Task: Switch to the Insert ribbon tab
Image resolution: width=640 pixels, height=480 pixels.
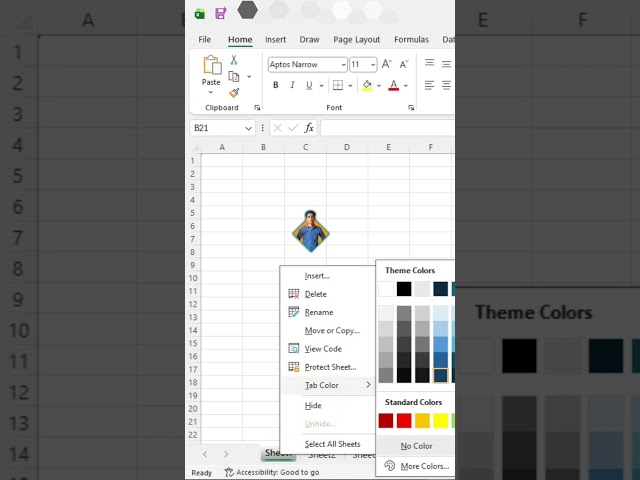Action: (x=276, y=40)
